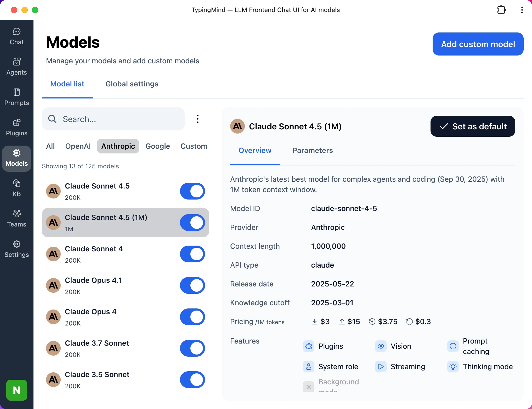Viewport: 532px width, 409px height.
Task: Turn off the Claude Sonnet 4 switch
Action: [x=193, y=254]
